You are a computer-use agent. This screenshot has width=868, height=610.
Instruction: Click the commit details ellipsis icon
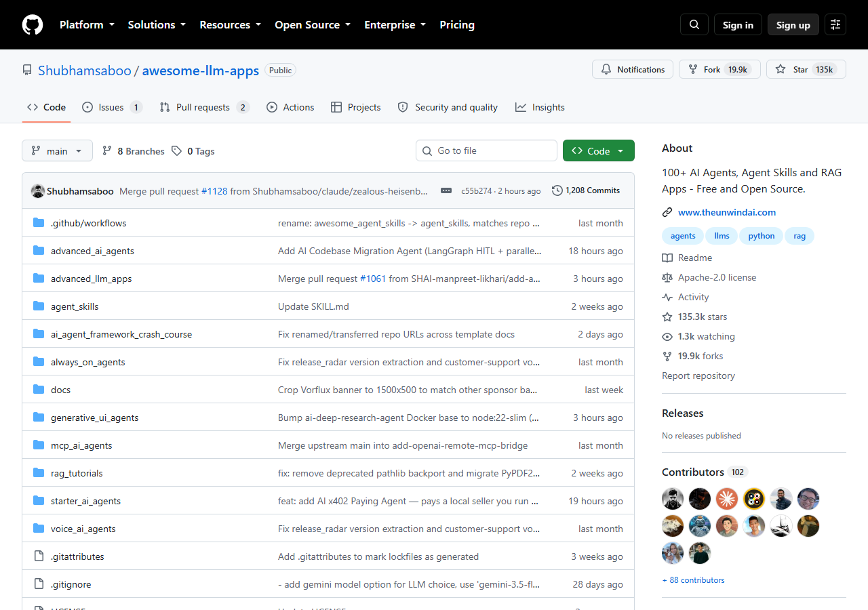(446, 190)
